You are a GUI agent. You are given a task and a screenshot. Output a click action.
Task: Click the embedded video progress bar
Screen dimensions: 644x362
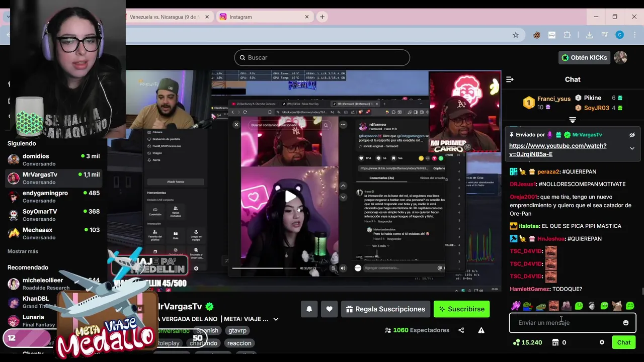click(264, 268)
